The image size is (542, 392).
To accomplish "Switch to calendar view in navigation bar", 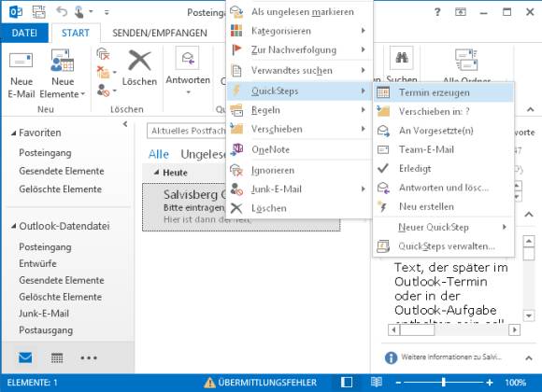I will click(57, 357).
